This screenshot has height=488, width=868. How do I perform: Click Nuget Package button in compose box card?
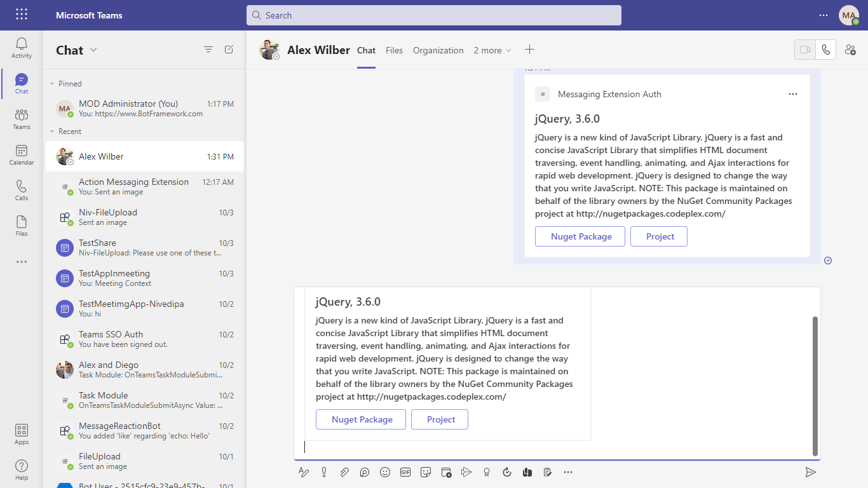361,419
